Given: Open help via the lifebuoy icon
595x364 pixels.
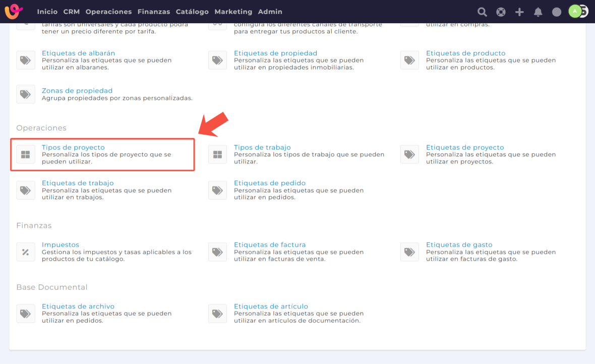Looking at the screenshot, I should [x=501, y=12].
